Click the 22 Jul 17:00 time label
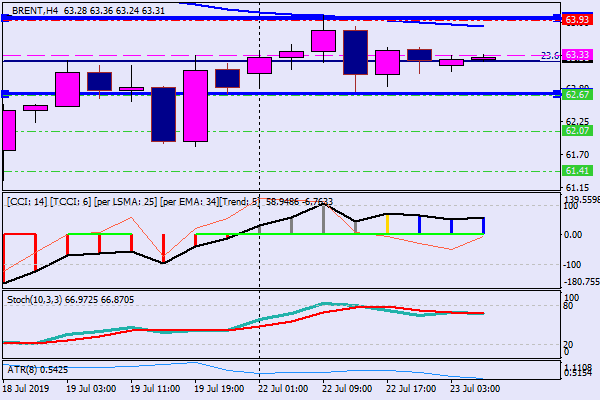 coord(410,388)
